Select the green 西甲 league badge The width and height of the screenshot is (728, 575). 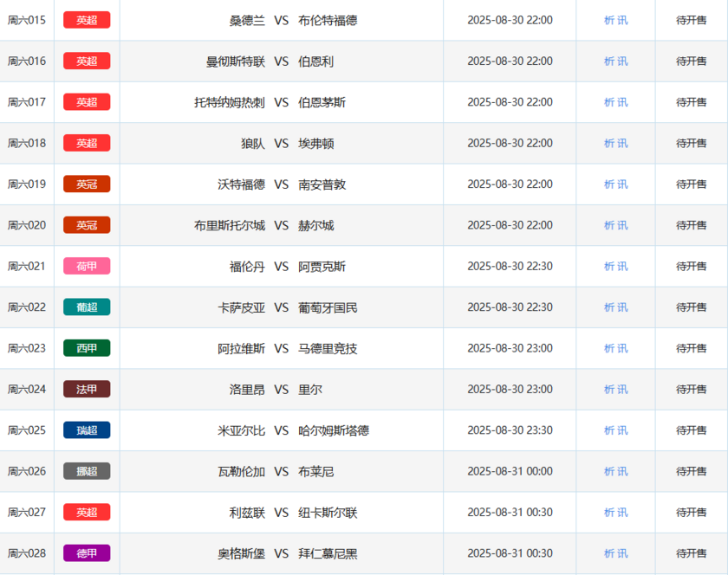[87, 348]
